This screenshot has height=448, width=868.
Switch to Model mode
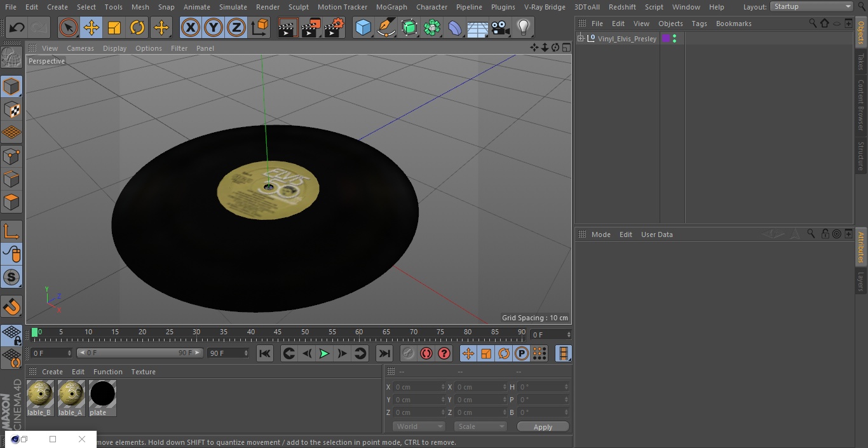[x=11, y=86]
